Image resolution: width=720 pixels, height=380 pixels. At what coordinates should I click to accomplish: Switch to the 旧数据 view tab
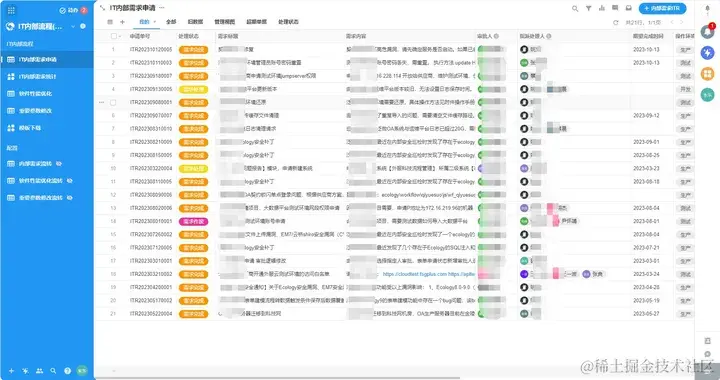(x=195, y=22)
